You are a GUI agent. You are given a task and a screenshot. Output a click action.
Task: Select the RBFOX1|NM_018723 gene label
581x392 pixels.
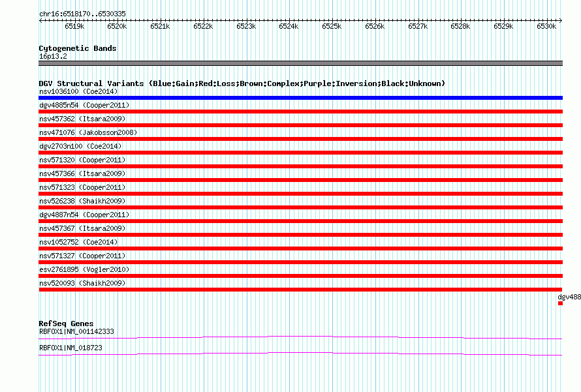[71, 348]
